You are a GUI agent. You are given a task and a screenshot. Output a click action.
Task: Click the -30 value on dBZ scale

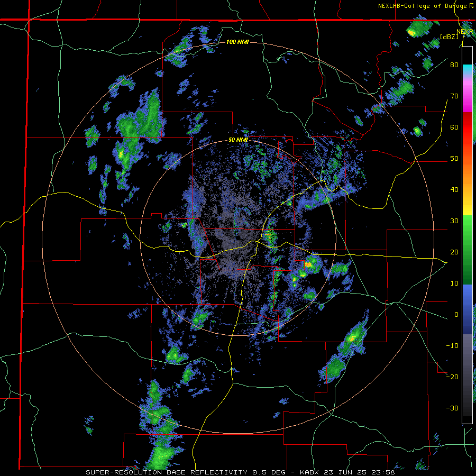[x=452, y=408]
